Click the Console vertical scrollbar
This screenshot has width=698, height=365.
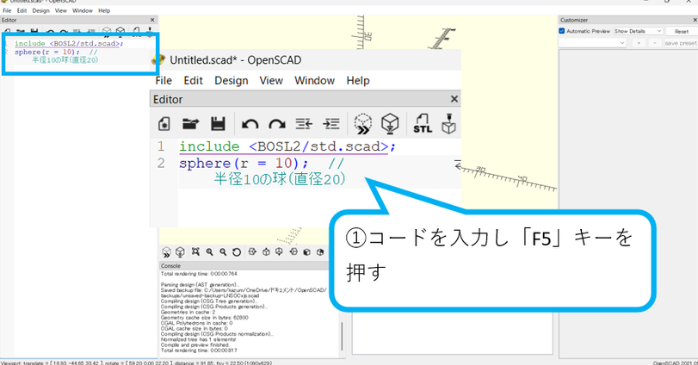[x=342, y=336]
